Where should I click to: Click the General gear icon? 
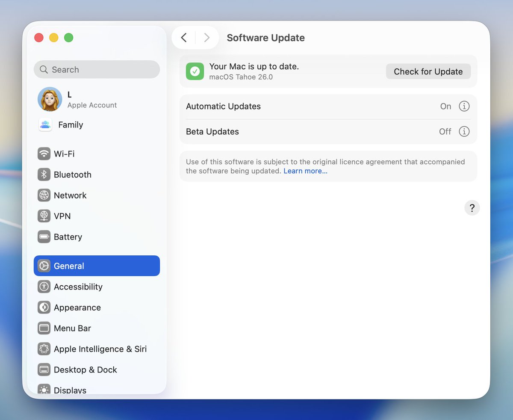pyautogui.click(x=44, y=266)
